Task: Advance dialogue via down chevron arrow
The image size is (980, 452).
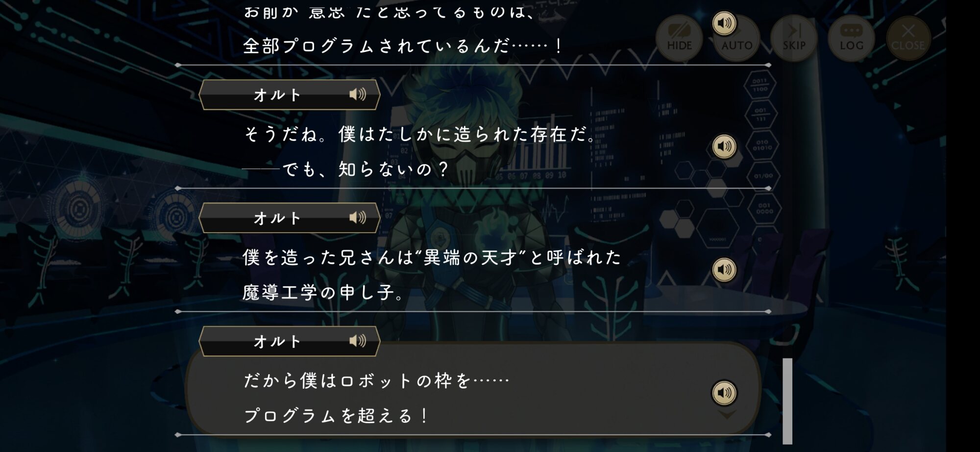Action: [x=726, y=415]
